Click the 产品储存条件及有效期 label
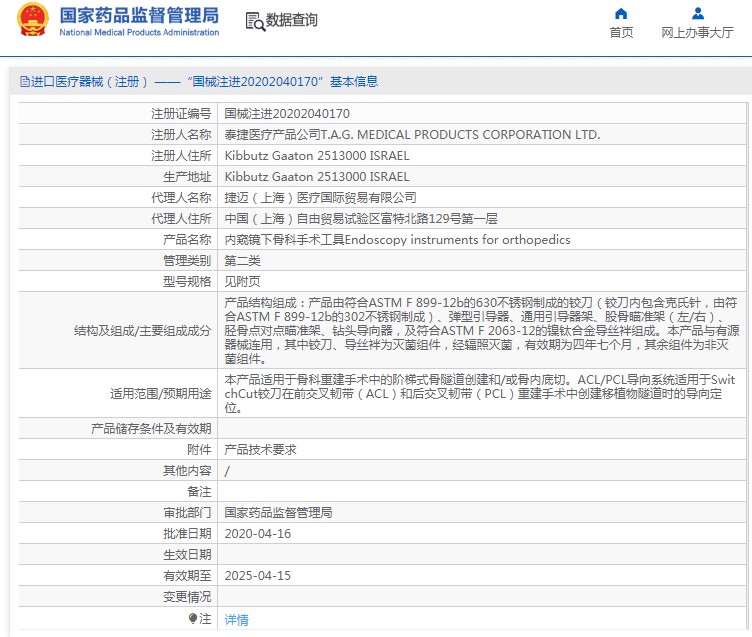The height and width of the screenshot is (637, 752). [x=151, y=429]
